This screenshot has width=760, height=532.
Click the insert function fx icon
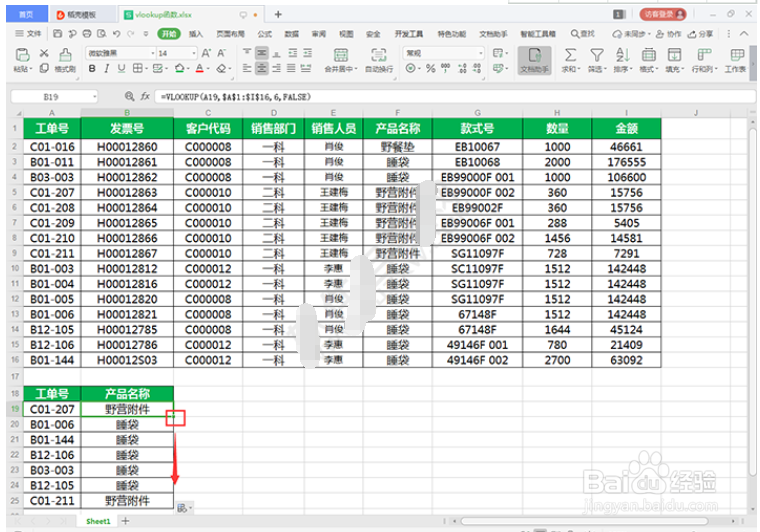(145, 96)
